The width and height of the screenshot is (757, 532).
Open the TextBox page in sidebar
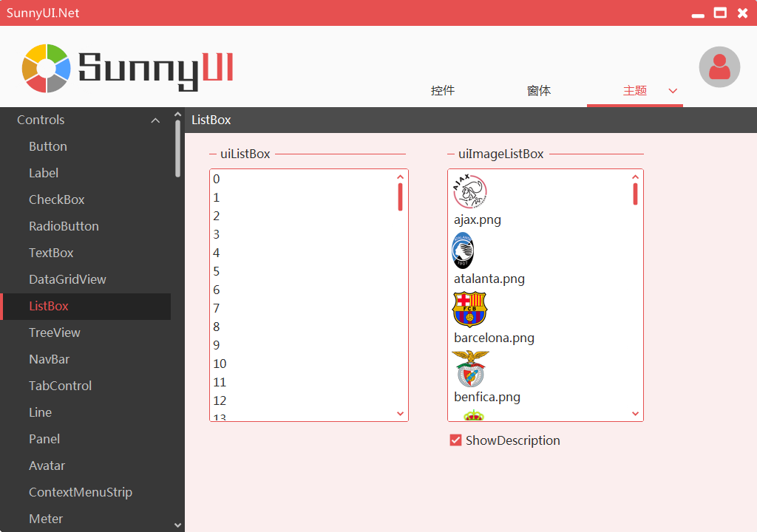click(x=86, y=253)
